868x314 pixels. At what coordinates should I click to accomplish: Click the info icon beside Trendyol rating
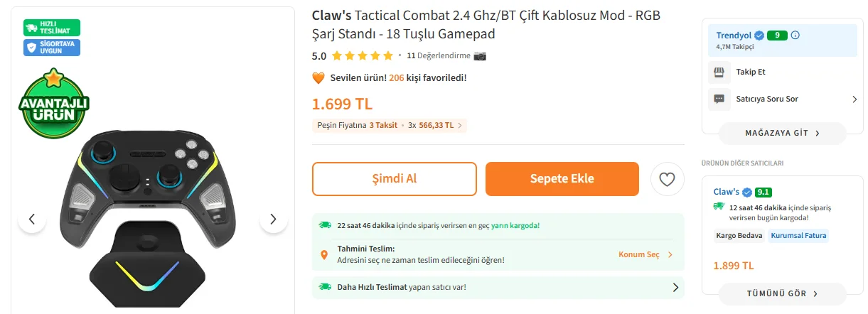(795, 36)
